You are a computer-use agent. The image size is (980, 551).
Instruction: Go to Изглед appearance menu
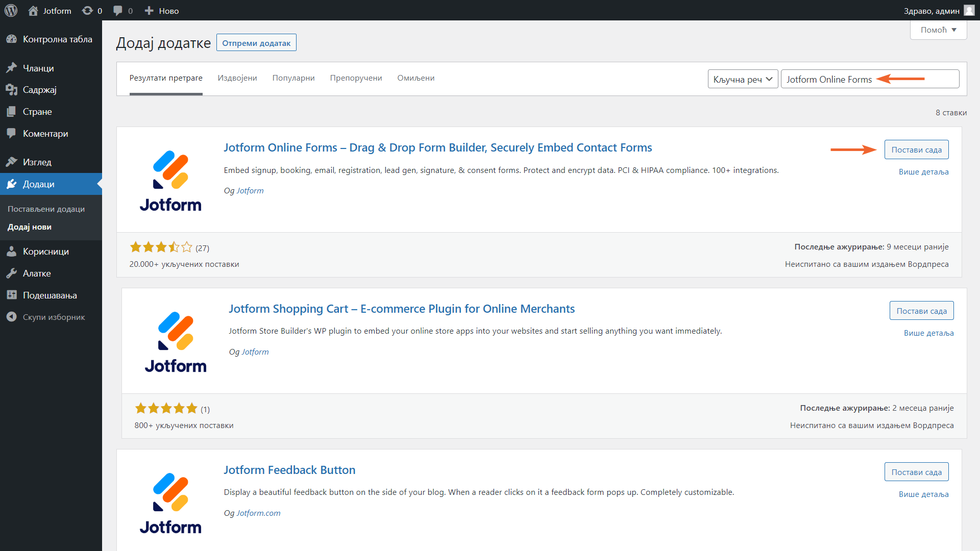(x=37, y=162)
